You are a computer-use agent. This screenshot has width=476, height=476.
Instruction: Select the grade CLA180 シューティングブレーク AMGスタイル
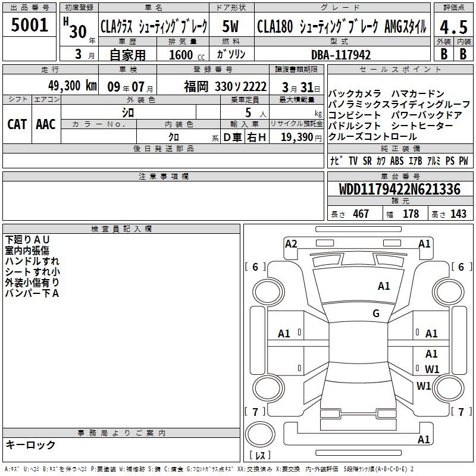coord(341,26)
